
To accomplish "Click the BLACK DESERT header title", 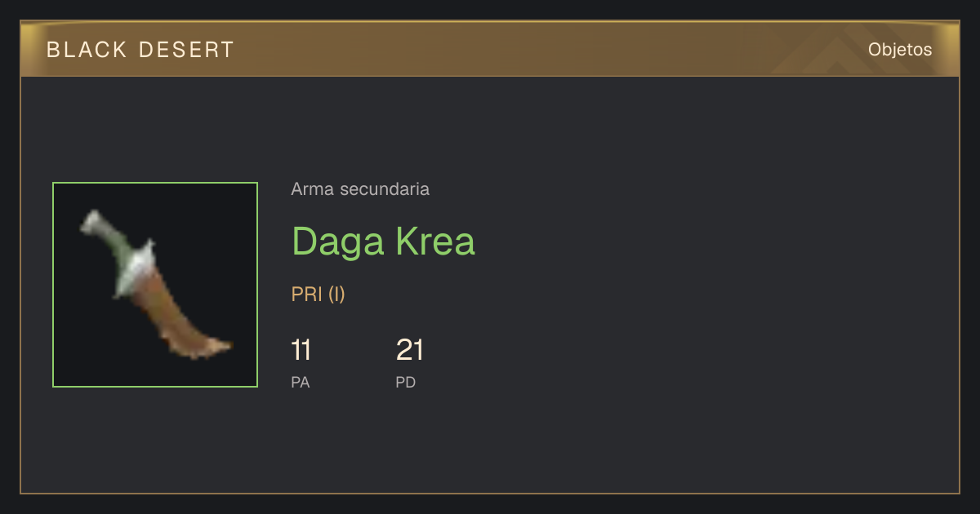I will (x=140, y=50).
